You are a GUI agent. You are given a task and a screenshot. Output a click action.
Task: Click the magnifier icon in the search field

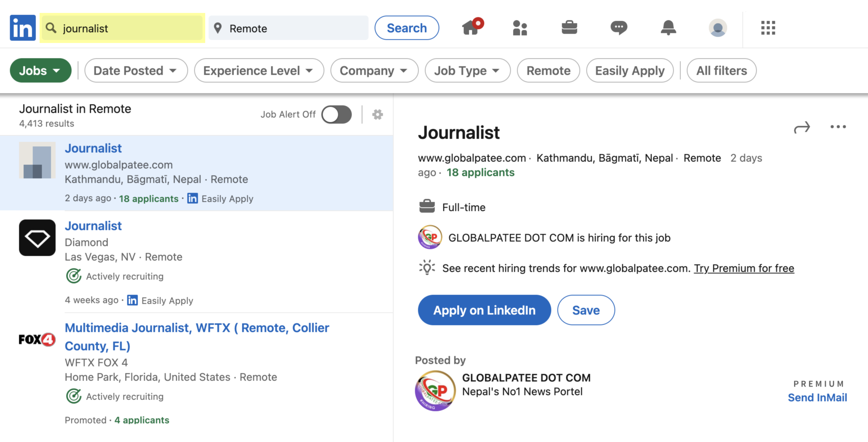(51, 28)
